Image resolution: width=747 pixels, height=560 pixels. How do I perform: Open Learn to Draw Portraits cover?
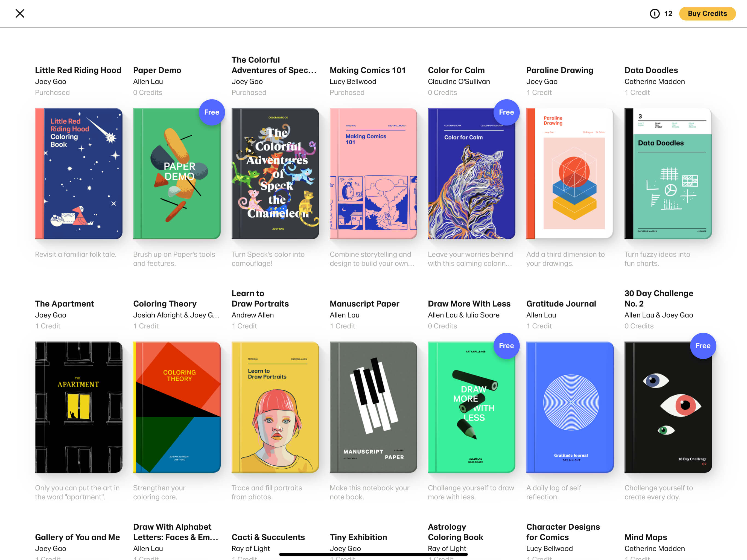click(275, 407)
